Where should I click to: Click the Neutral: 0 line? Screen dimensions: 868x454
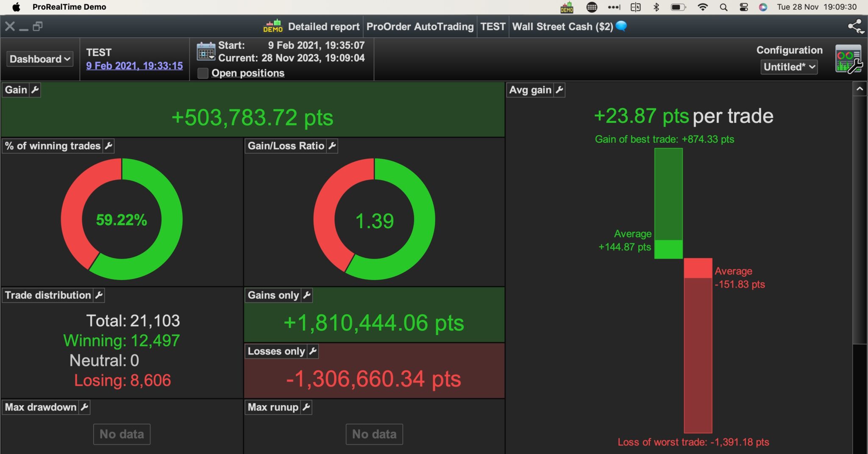pos(104,360)
